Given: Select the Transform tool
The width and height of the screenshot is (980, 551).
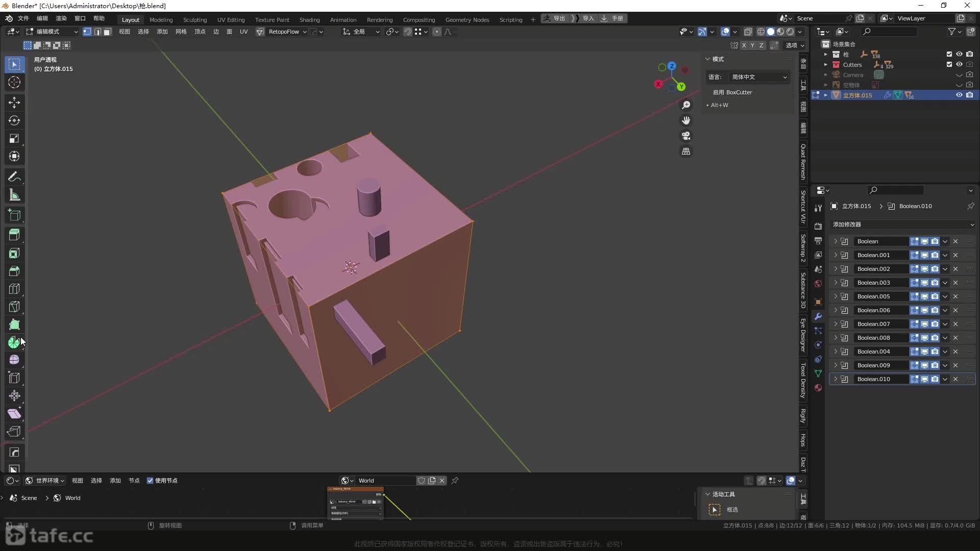Looking at the screenshot, I should point(14,156).
